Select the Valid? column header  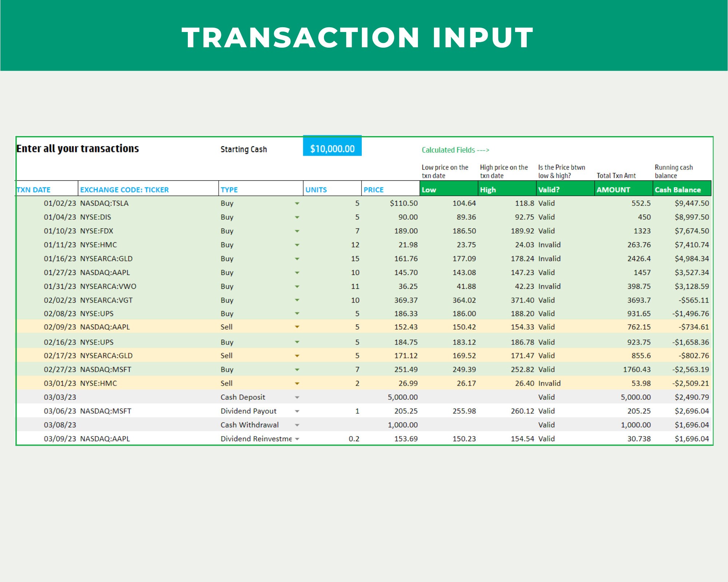click(x=565, y=188)
